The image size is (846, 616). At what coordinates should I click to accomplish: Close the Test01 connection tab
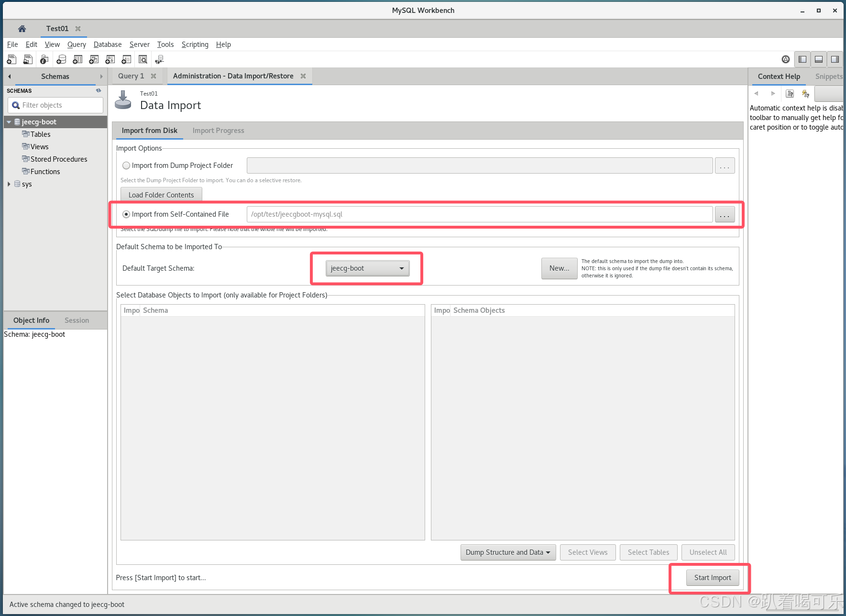[78, 29]
